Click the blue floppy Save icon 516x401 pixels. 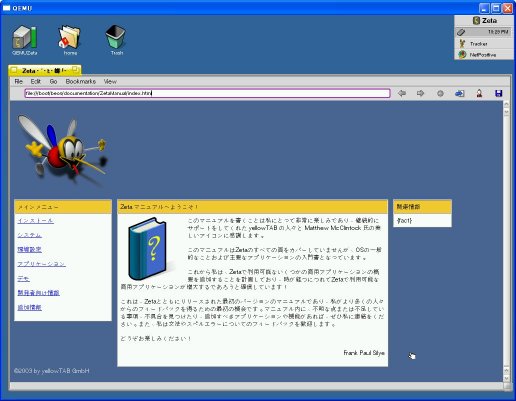498,93
